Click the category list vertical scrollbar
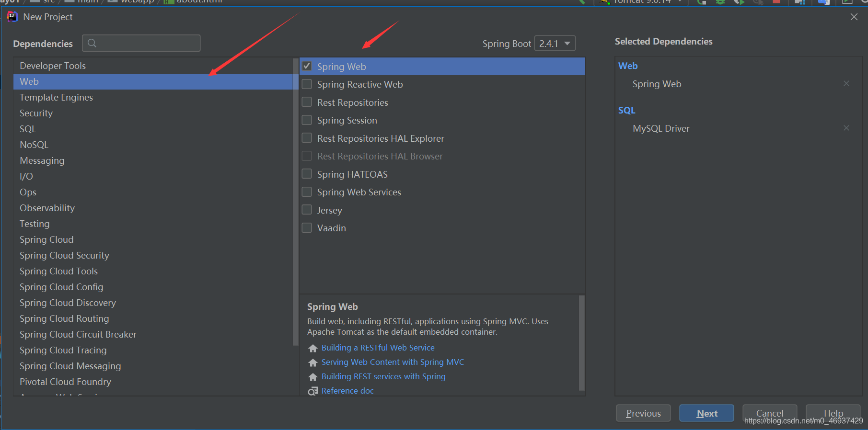 pos(295,201)
